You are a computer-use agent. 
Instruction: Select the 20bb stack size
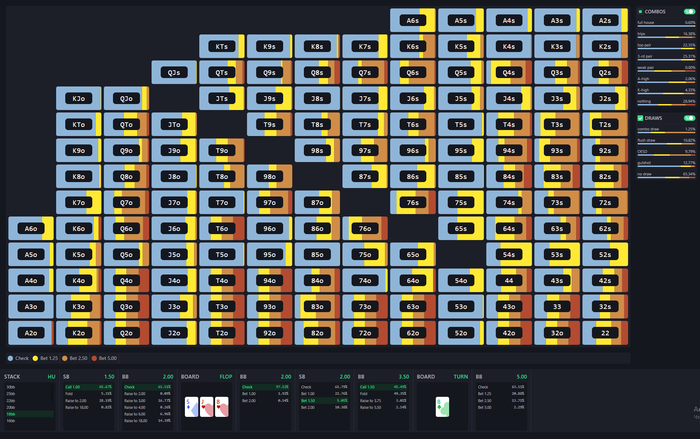point(29,407)
